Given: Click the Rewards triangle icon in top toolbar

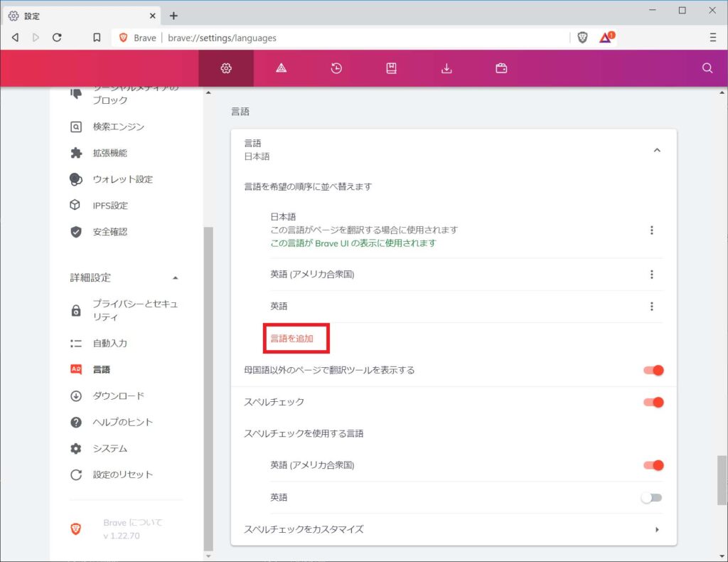Looking at the screenshot, I should click(x=281, y=68).
